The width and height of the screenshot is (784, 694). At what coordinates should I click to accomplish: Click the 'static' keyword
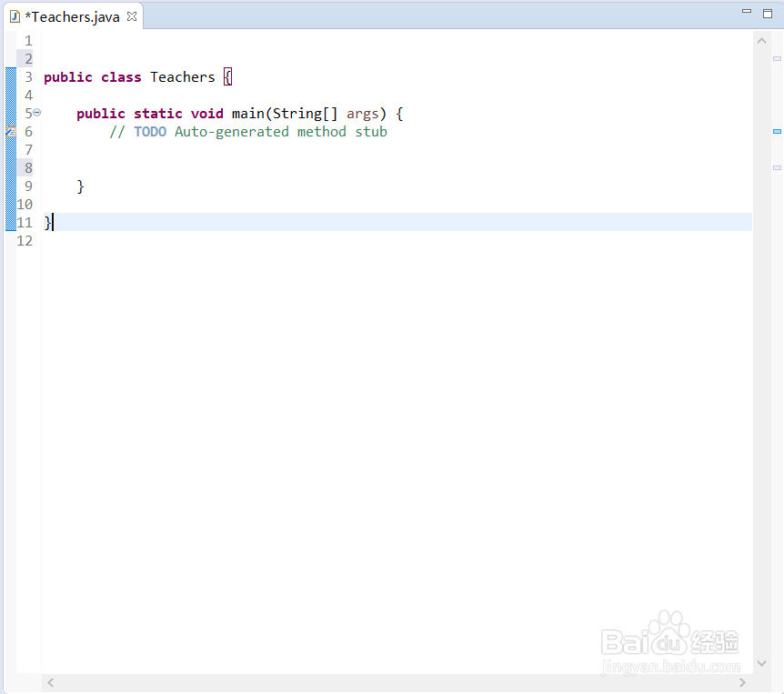tap(158, 114)
